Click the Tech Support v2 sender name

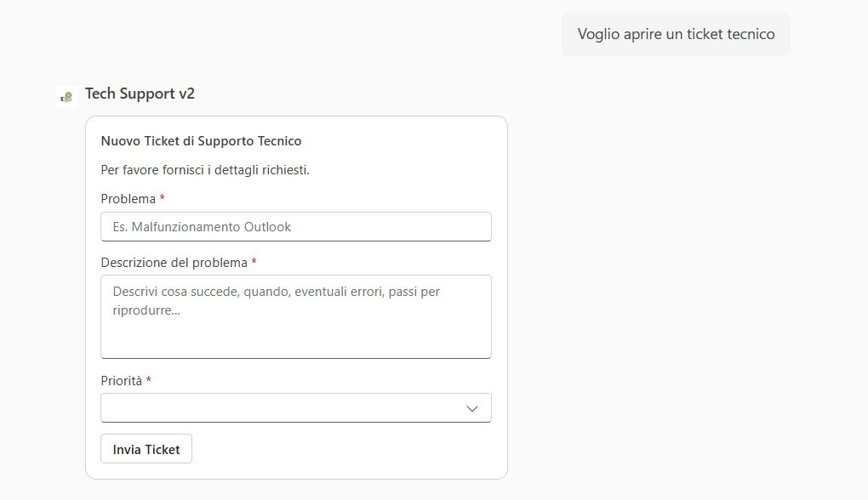tap(140, 94)
